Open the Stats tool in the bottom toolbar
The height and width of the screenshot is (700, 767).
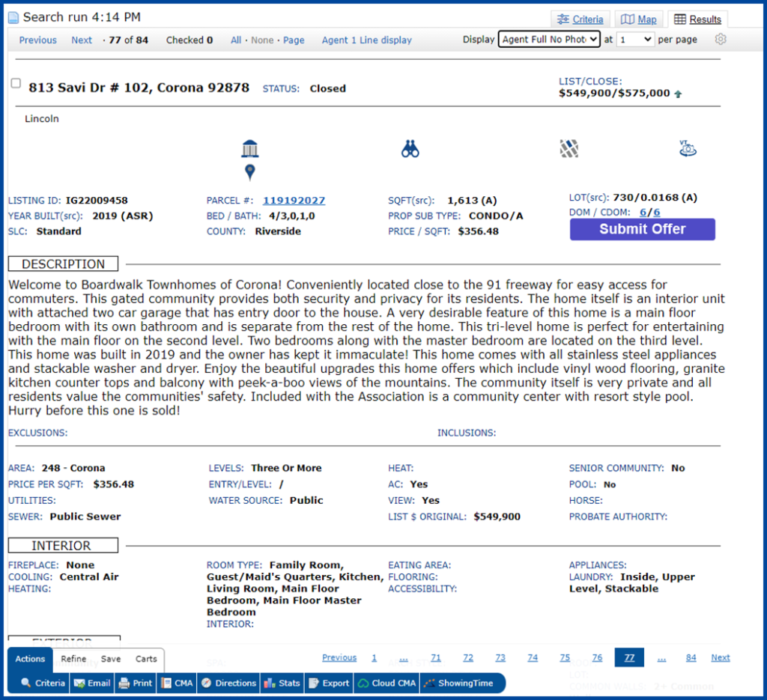pyautogui.click(x=282, y=683)
